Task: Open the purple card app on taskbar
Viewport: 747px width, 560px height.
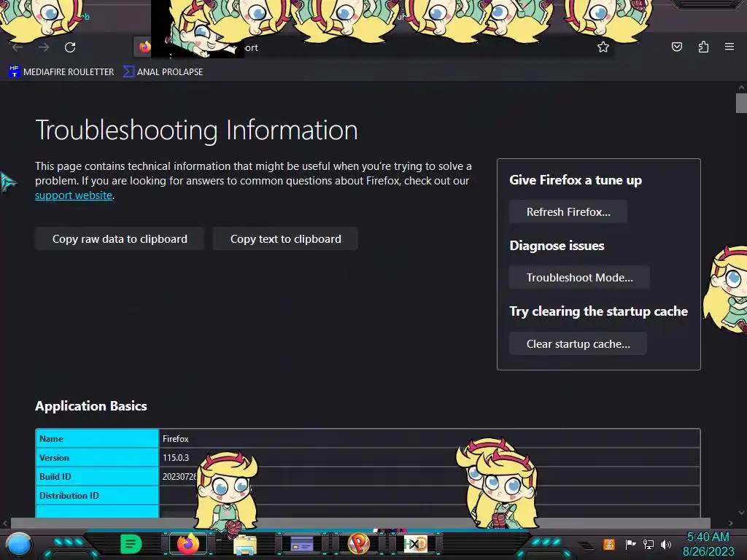Action: (302, 544)
